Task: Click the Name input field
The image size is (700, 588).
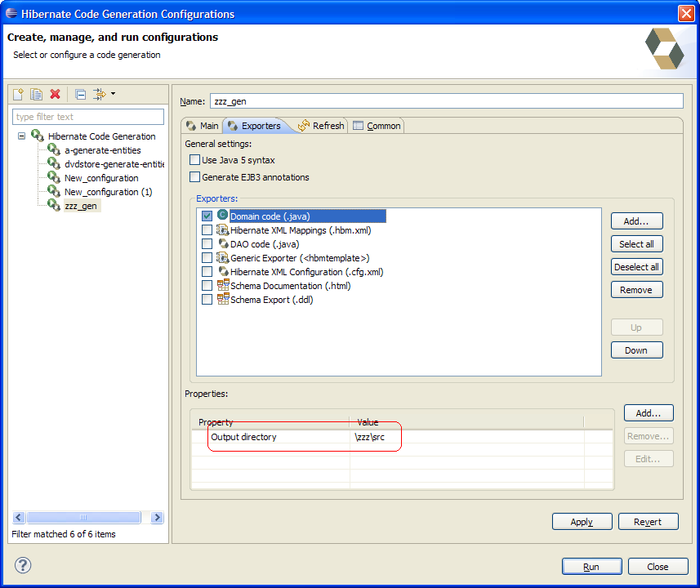Action: point(447,101)
